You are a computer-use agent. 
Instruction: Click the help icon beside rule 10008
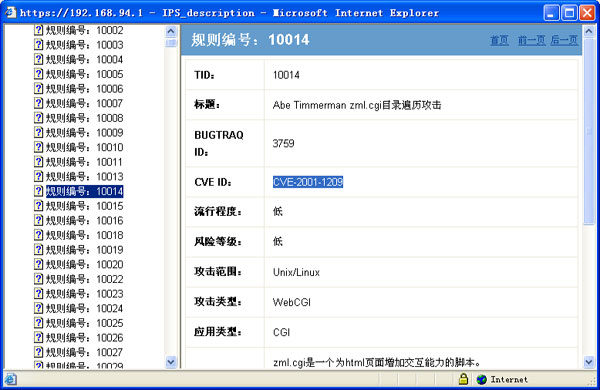click(x=38, y=118)
